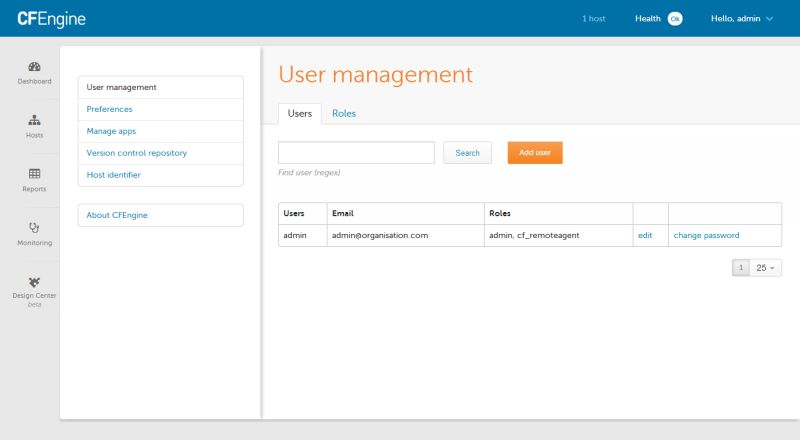800x440 pixels.
Task: Click the Health label in header
Action: tap(647, 19)
